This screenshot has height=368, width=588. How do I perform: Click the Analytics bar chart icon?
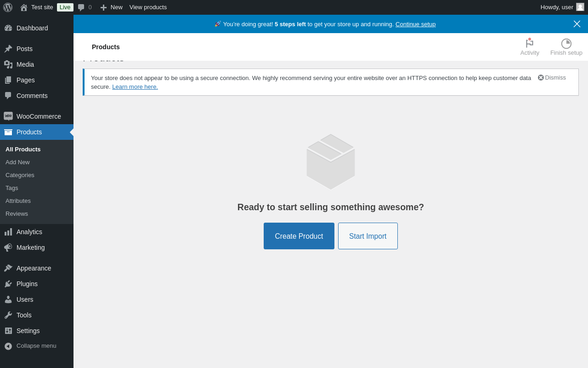8,232
